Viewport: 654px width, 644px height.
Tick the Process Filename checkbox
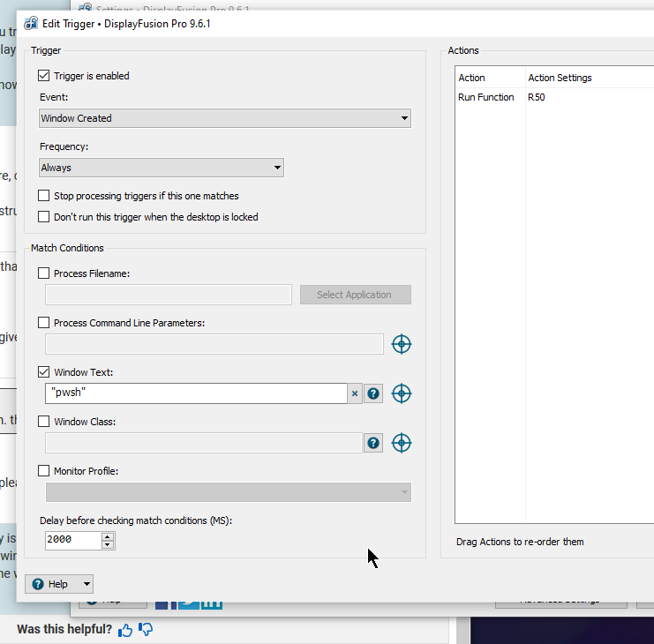tap(45, 273)
